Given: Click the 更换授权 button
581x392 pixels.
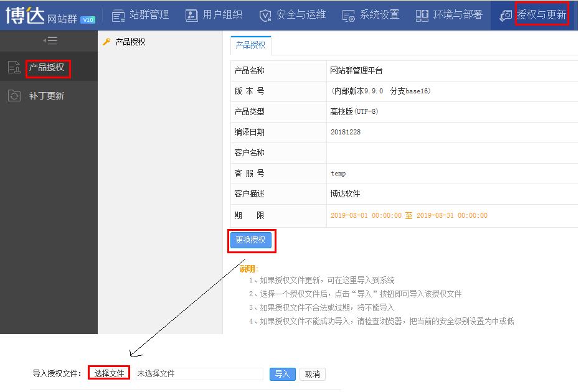Looking at the screenshot, I should [x=251, y=240].
